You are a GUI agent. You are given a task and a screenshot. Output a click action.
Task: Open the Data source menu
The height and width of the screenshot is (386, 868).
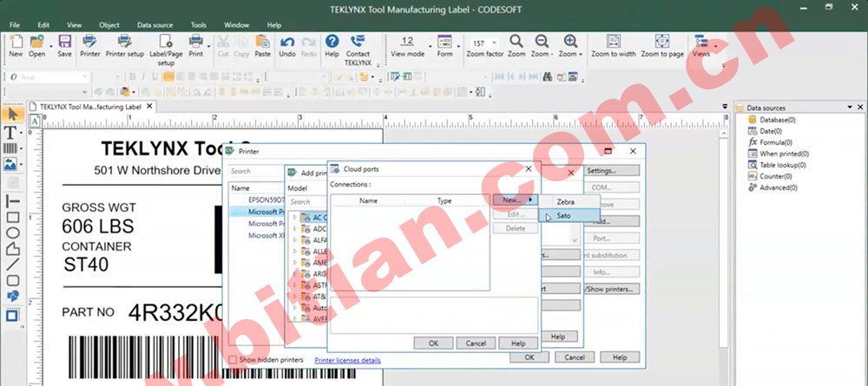pyautogui.click(x=155, y=25)
